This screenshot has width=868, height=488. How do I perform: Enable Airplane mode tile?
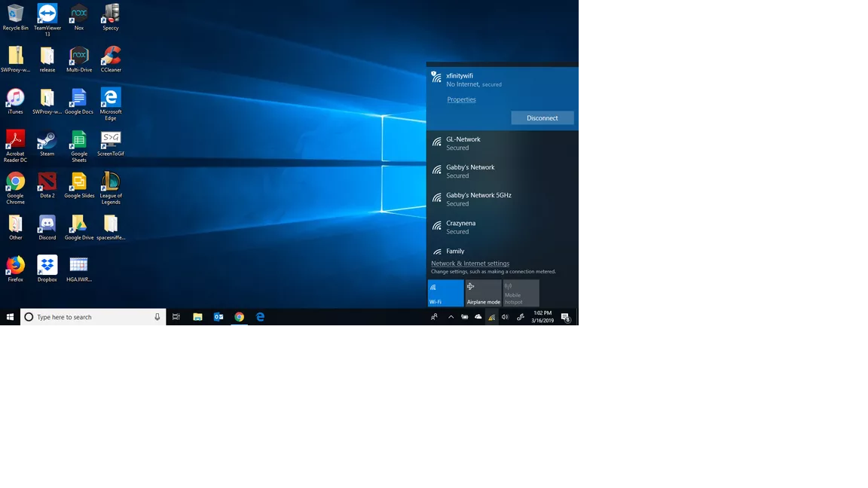(x=483, y=293)
